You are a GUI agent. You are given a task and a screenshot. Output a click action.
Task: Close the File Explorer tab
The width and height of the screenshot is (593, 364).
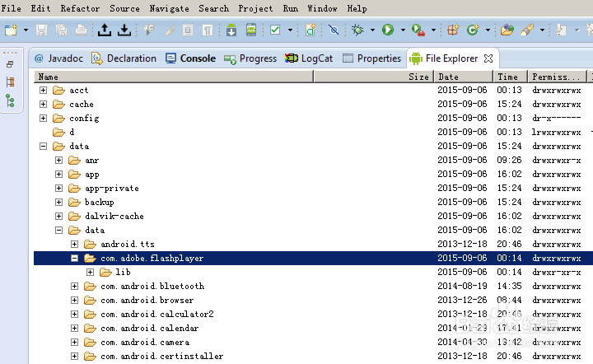tap(488, 58)
